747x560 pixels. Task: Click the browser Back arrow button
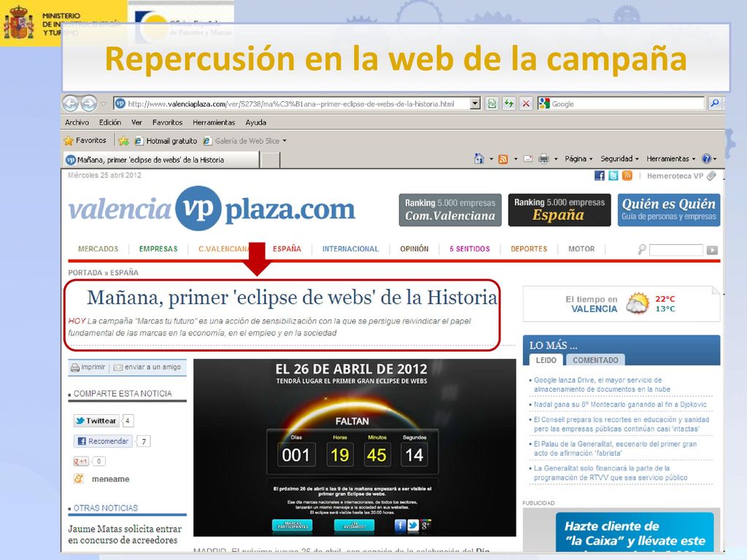(71, 104)
